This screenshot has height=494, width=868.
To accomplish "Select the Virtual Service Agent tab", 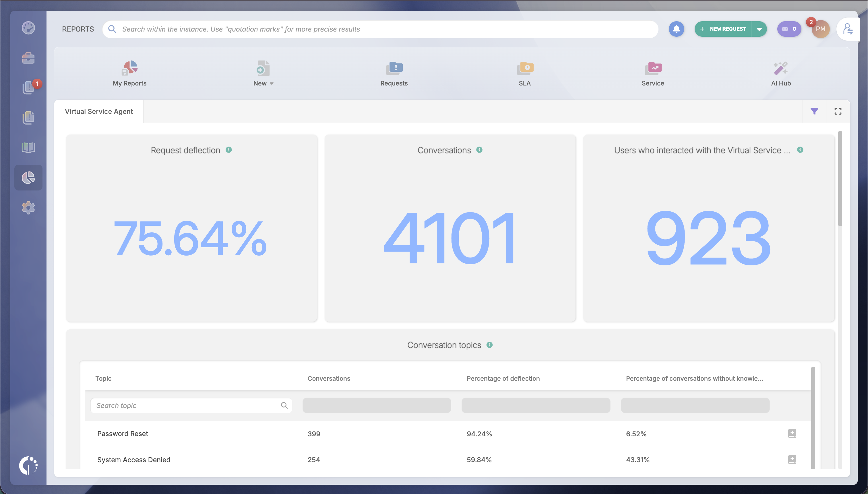I will click(99, 111).
